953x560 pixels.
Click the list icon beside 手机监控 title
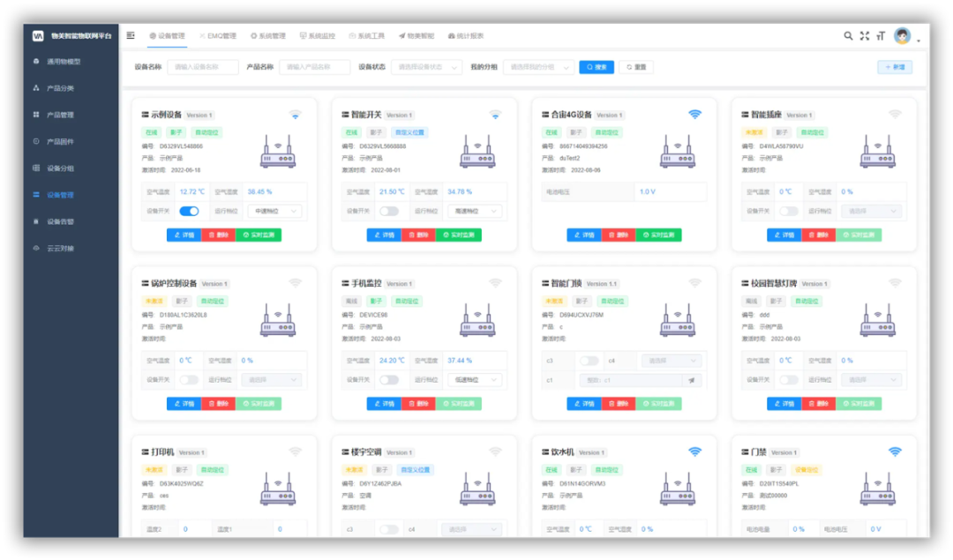[345, 284]
